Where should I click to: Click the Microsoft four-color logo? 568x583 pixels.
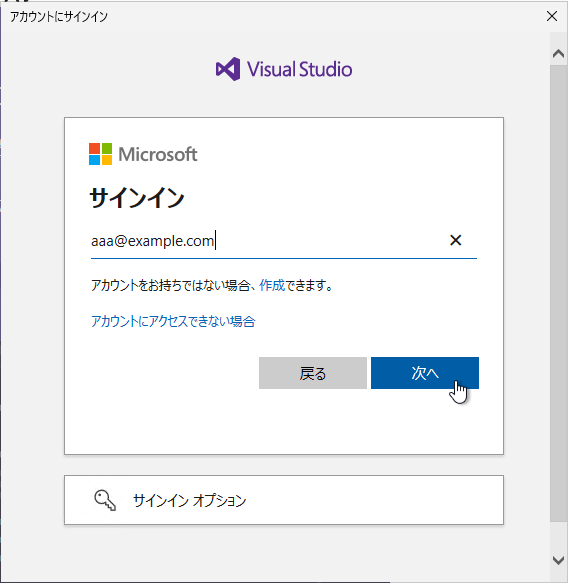click(100, 154)
